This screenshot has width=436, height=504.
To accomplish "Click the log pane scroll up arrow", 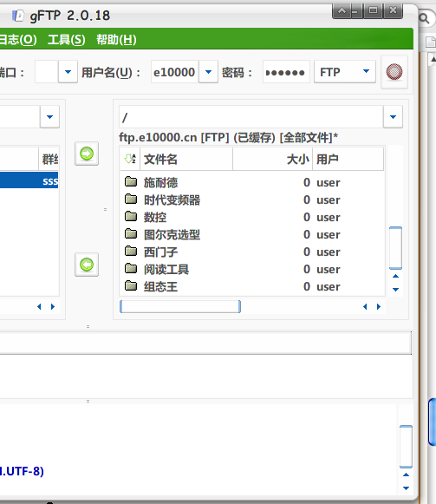I will point(406,475).
